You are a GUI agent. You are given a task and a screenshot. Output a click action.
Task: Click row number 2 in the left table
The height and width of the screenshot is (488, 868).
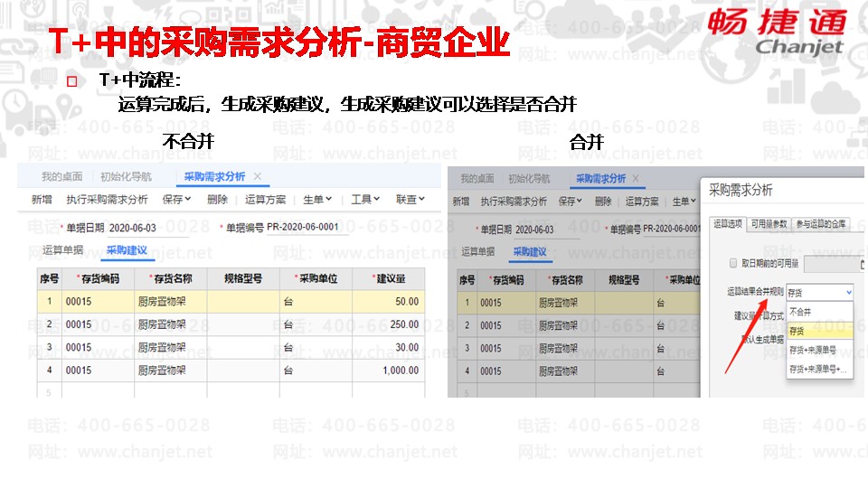pyautogui.click(x=49, y=324)
